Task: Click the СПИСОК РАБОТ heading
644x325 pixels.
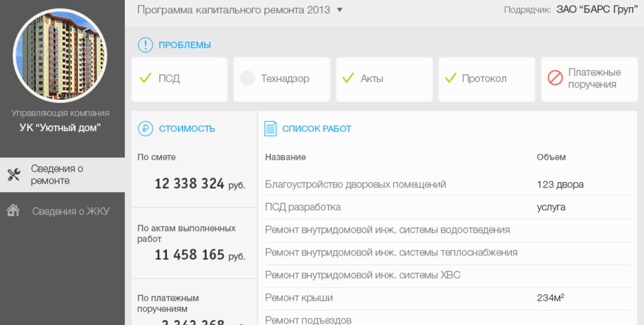Action: click(x=317, y=129)
